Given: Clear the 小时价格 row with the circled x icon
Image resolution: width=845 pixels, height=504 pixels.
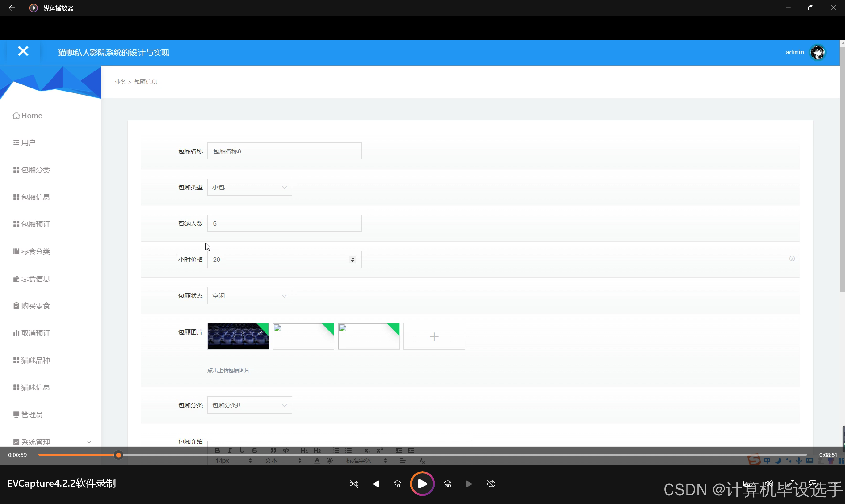Looking at the screenshot, I should [x=792, y=259].
